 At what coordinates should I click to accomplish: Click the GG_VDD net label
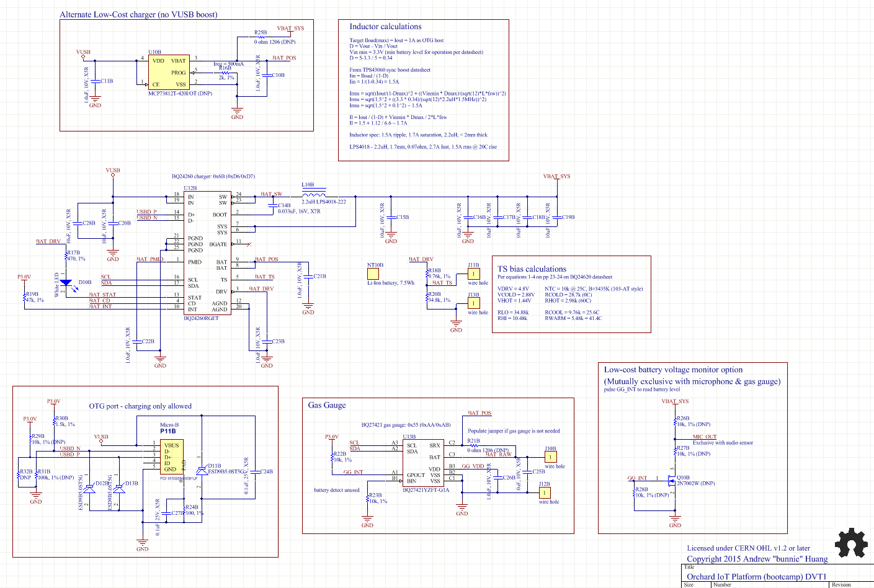(x=473, y=466)
